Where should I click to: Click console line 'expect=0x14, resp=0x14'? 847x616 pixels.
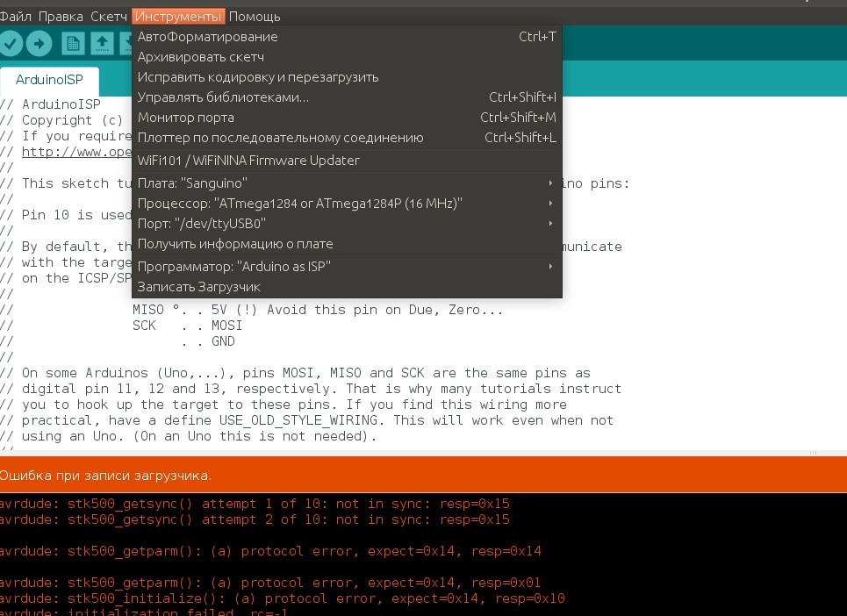[x=270, y=551]
